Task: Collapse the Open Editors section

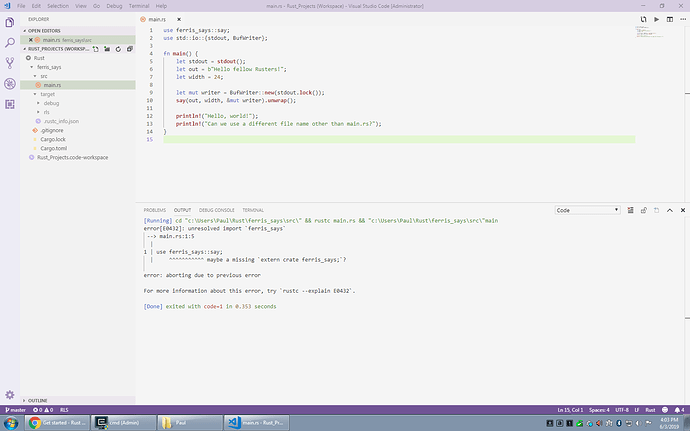Action: pos(25,31)
